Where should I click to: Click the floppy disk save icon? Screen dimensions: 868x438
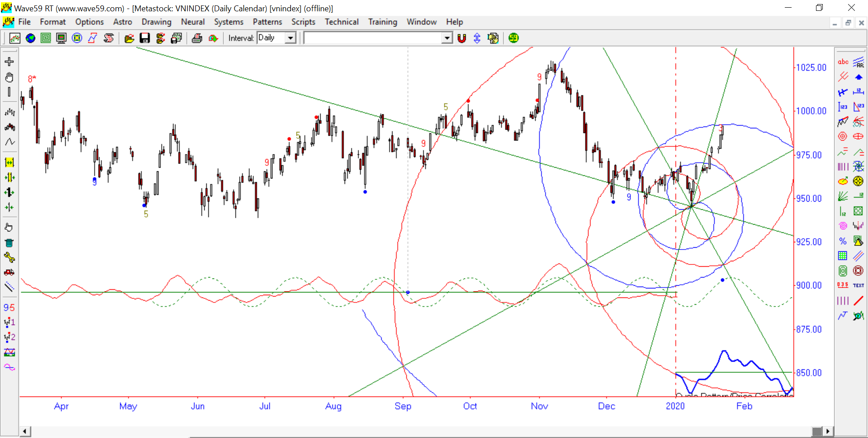(x=145, y=38)
